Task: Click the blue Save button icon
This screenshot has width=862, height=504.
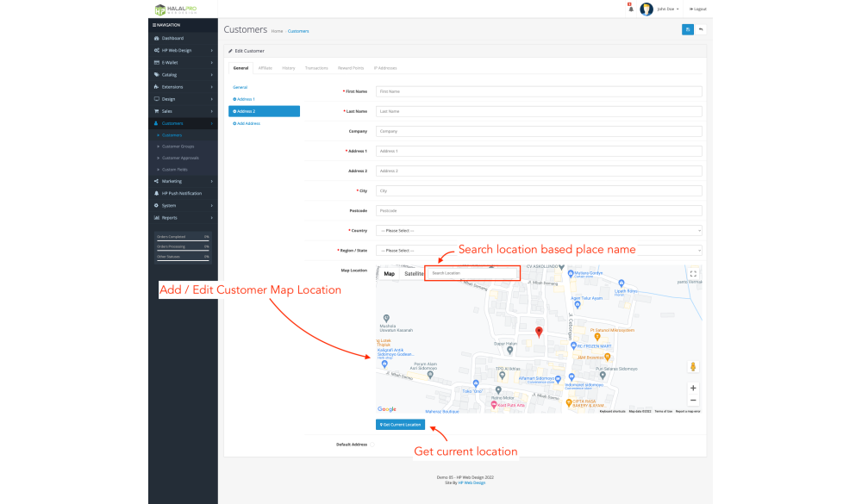Action: click(x=688, y=29)
